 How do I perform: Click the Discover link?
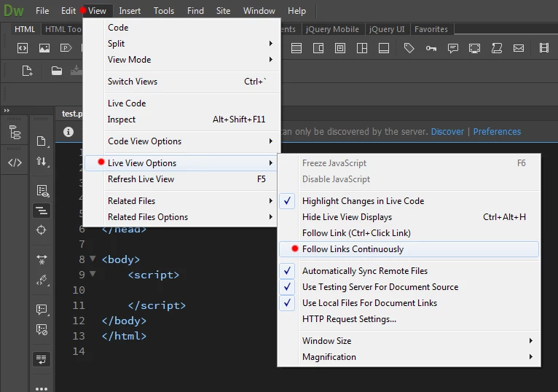click(447, 132)
